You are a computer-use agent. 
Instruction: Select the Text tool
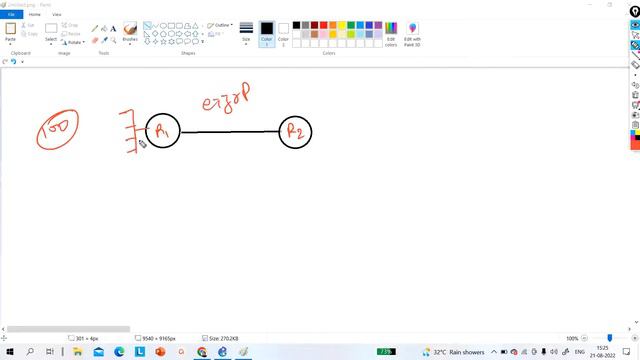(x=113, y=29)
